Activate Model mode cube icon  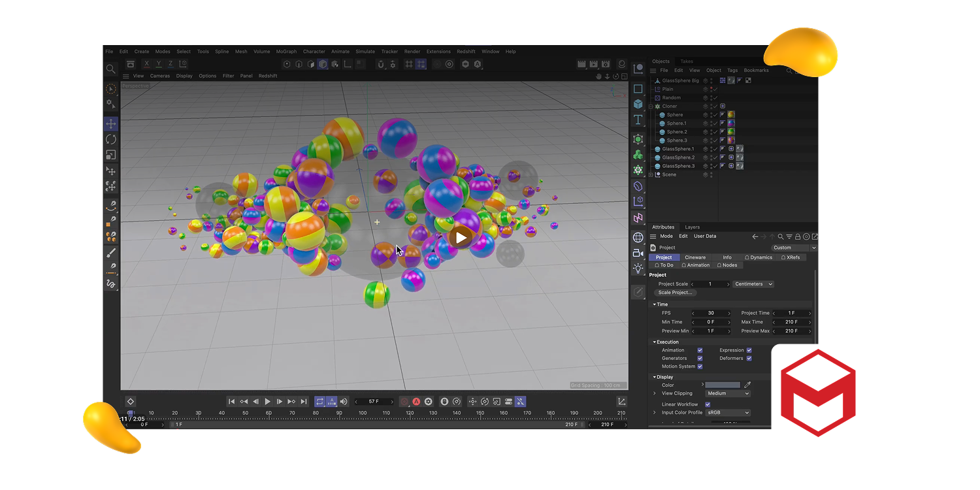(323, 64)
